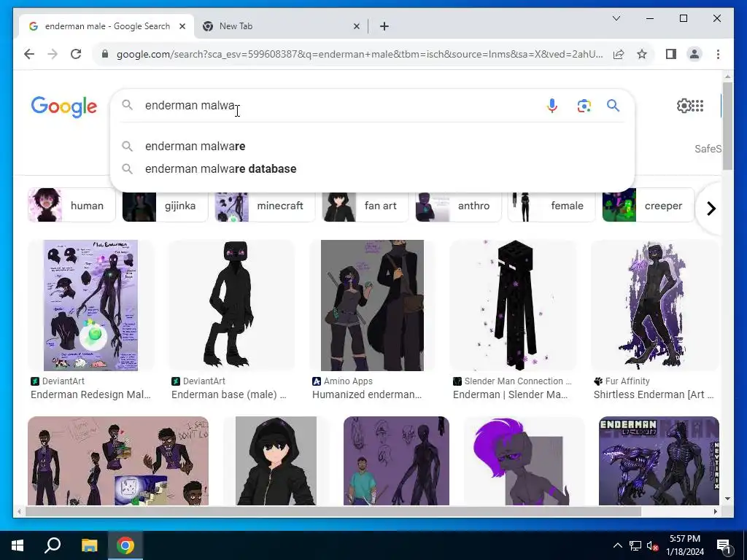
Task: Open the notification center
Action: point(724,545)
